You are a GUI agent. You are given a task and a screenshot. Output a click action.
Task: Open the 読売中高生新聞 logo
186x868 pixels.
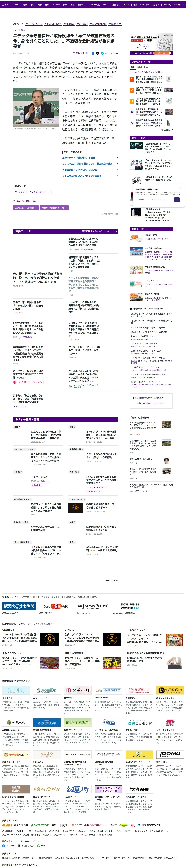(x=56, y=606)
